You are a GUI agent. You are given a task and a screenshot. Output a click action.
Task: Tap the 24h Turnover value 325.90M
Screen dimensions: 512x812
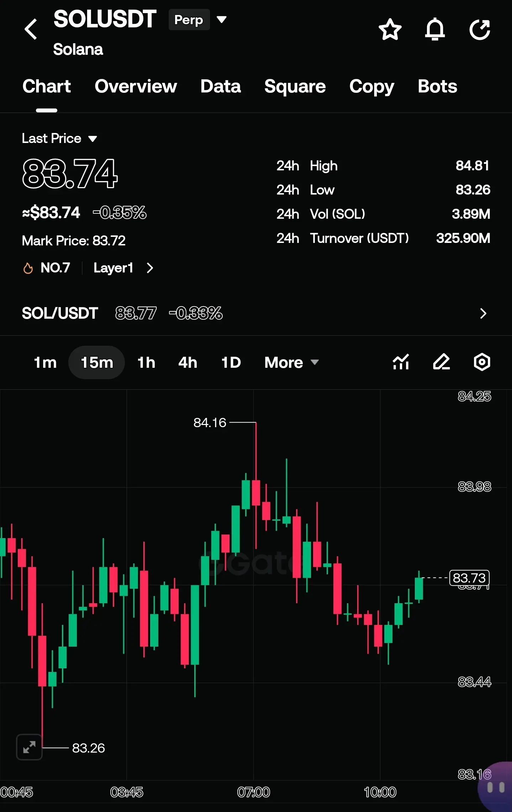463,238
